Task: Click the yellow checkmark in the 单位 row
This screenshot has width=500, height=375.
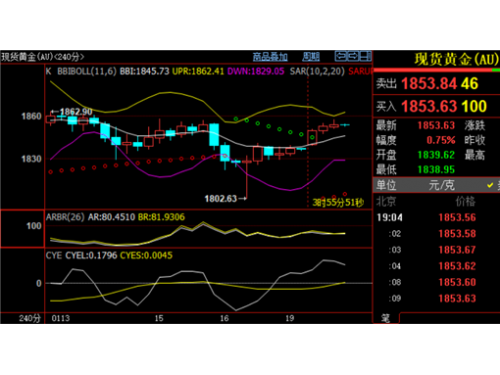Action: (490, 185)
